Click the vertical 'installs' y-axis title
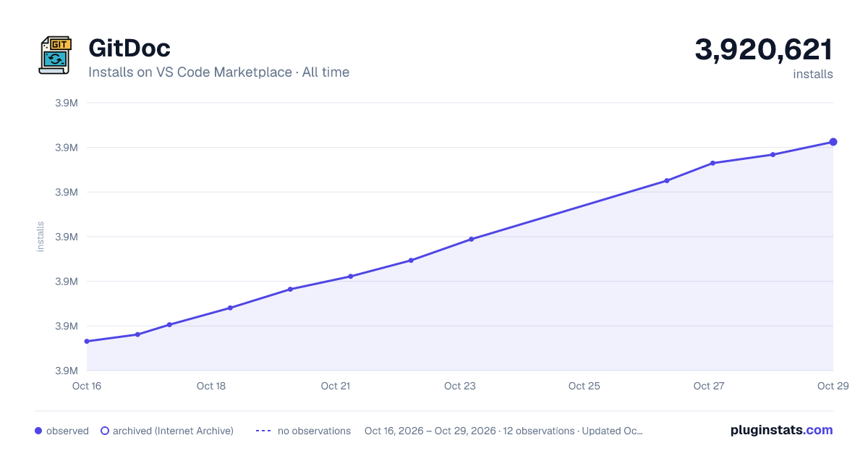Image resolution: width=868 pixels, height=456 pixels. (41, 237)
